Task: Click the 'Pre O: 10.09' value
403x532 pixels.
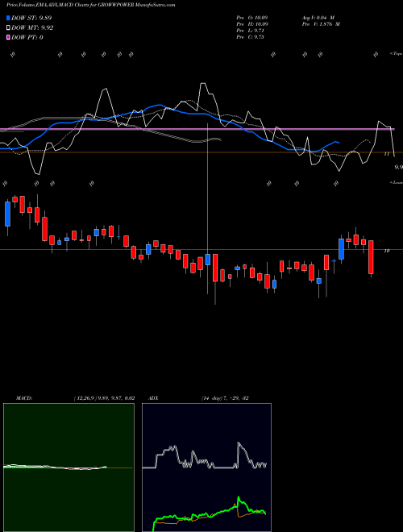Action: 252,18
